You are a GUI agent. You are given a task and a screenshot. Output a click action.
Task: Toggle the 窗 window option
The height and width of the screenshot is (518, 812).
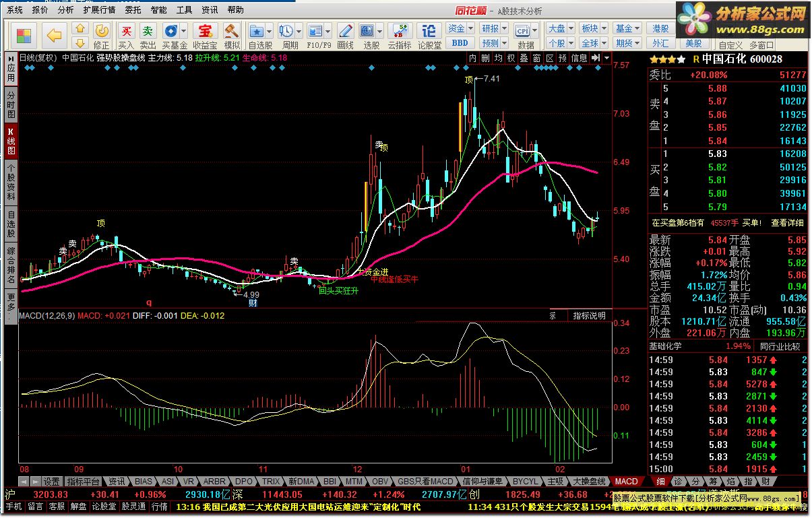click(536, 59)
